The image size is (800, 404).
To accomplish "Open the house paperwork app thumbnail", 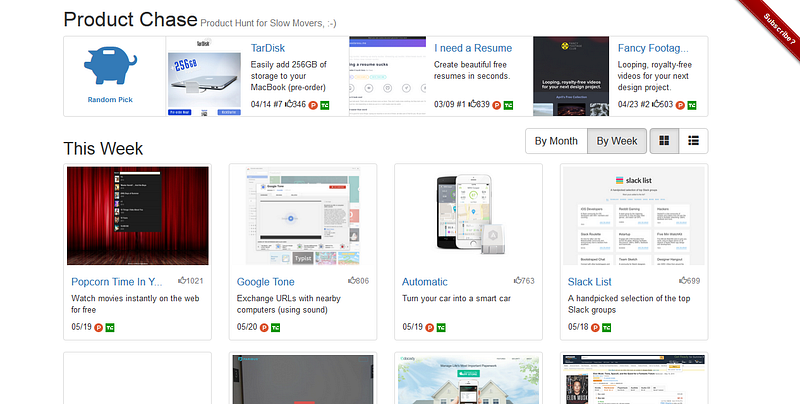I will (468, 380).
